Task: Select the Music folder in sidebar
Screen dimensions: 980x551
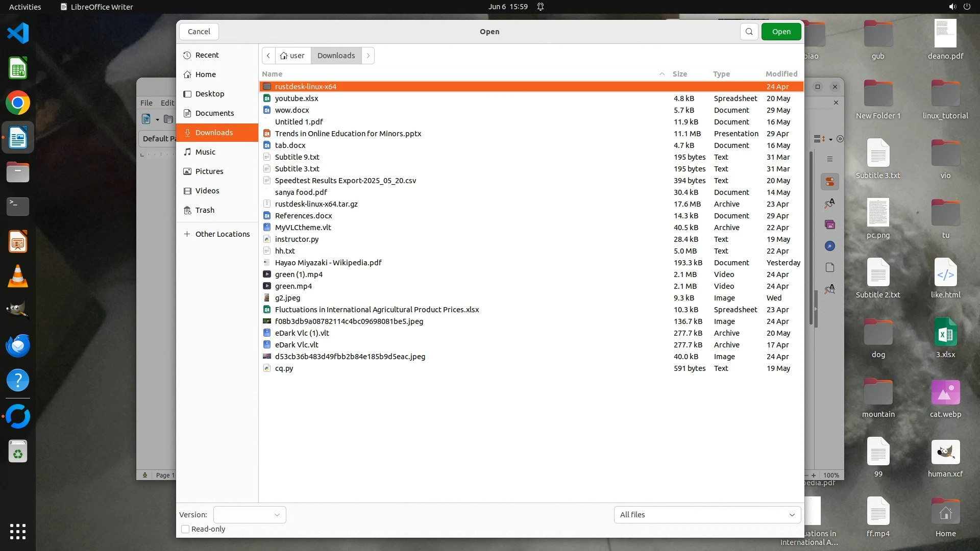Action: [205, 152]
